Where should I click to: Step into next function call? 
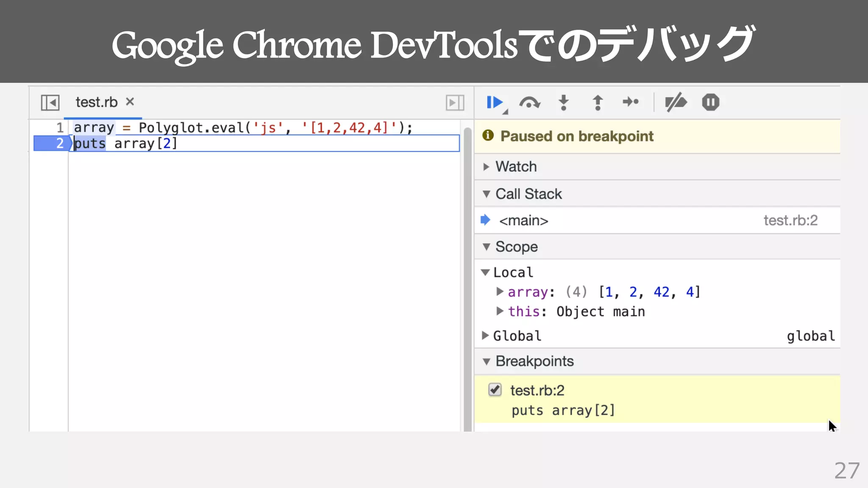click(x=563, y=103)
